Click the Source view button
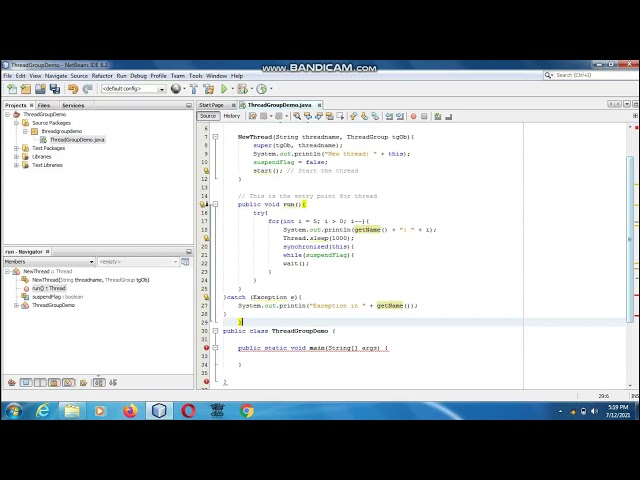 [x=208, y=116]
